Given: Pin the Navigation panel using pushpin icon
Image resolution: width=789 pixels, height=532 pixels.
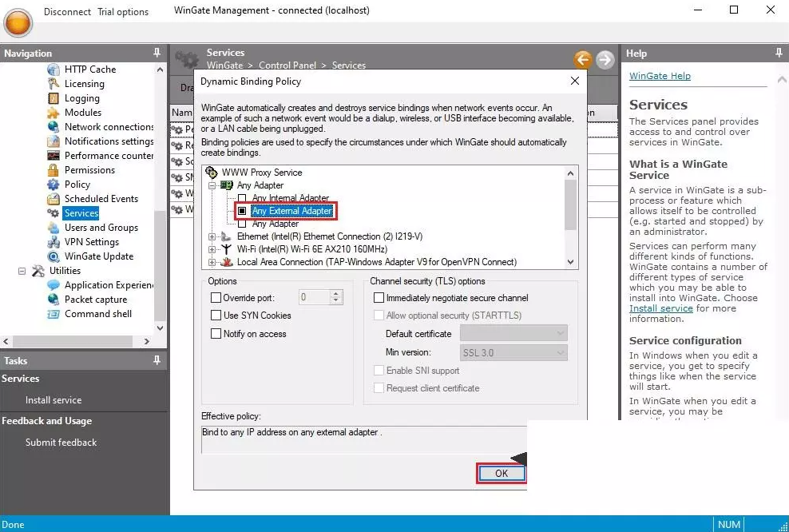Looking at the screenshot, I should point(157,53).
